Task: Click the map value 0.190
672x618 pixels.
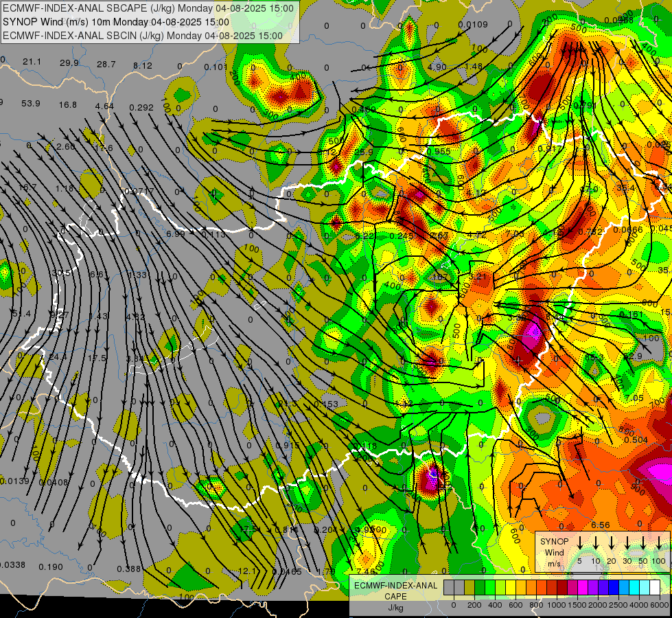Action: (x=51, y=566)
